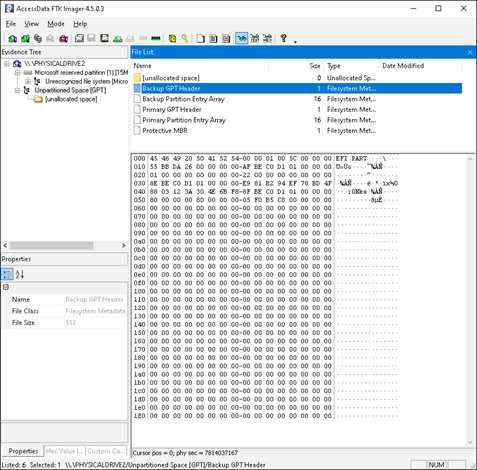The height and width of the screenshot is (470, 477).
Task: Click the Export Directory Listing icon
Action: 226,39
